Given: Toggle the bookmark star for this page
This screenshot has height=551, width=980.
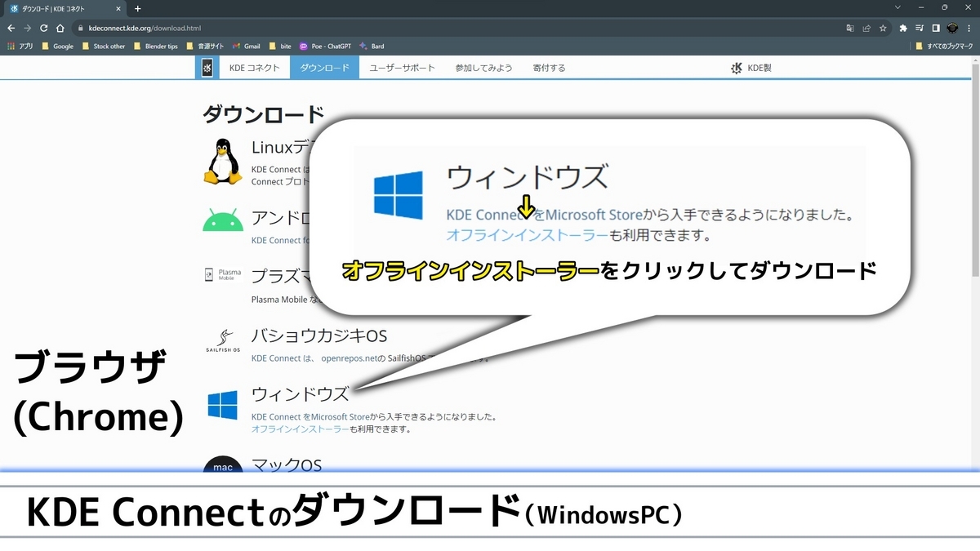Looking at the screenshot, I should click(884, 28).
